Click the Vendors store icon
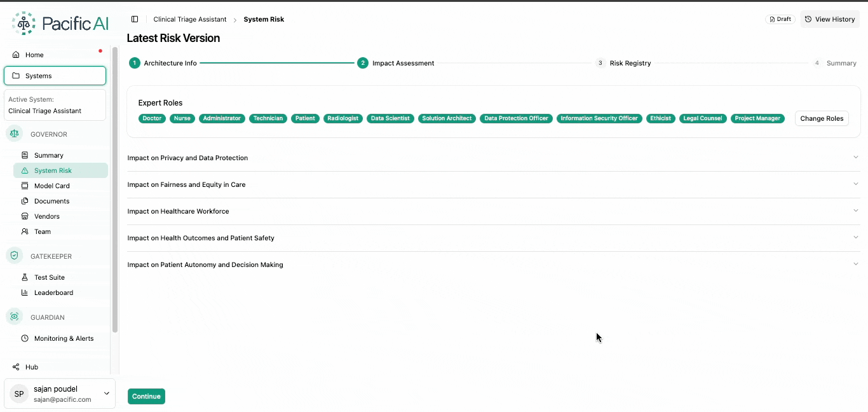 (x=25, y=216)
